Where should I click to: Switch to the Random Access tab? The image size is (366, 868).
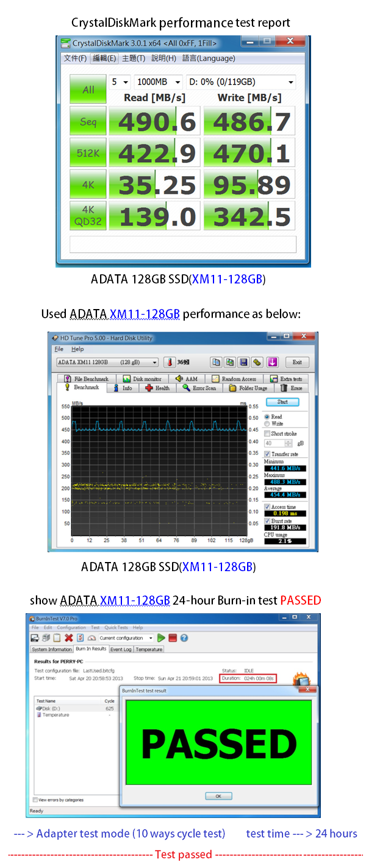click(234, 379)
